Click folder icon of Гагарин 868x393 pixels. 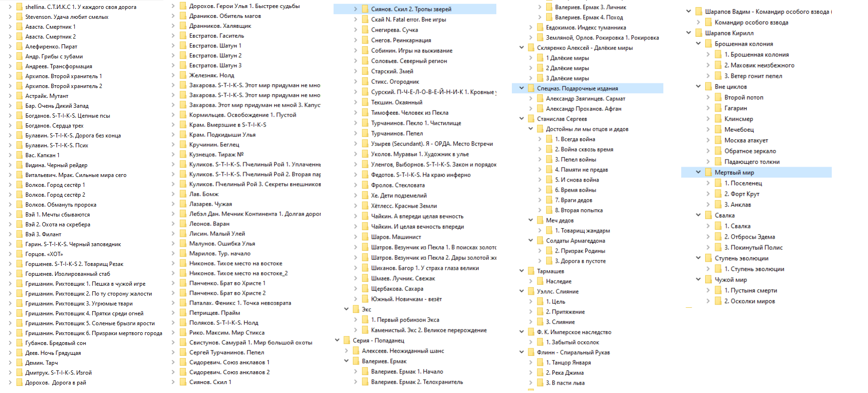[718, 108]
